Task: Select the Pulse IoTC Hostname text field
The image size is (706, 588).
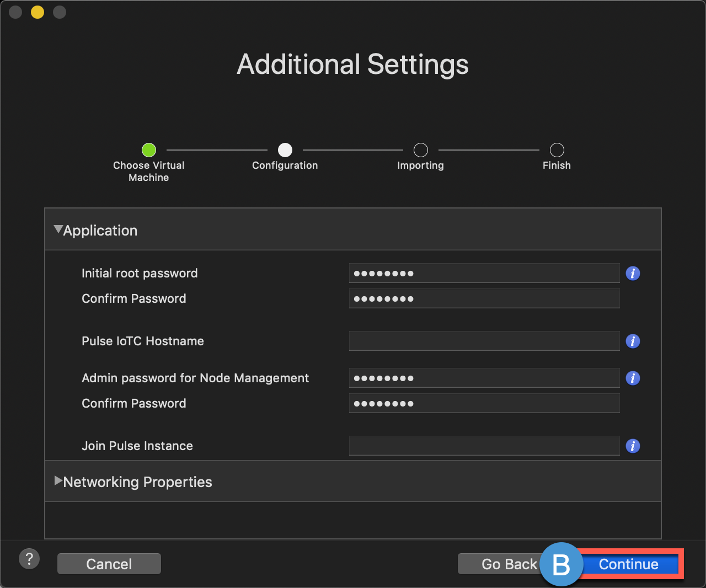Action: click(484, 341)
